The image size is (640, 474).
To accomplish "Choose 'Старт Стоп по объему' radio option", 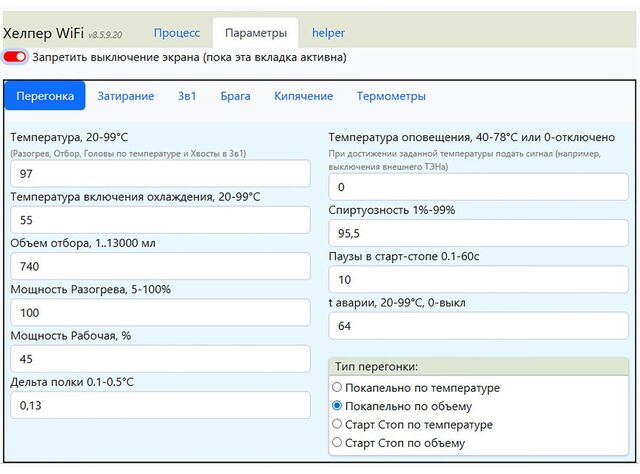I will coord(337,442).
